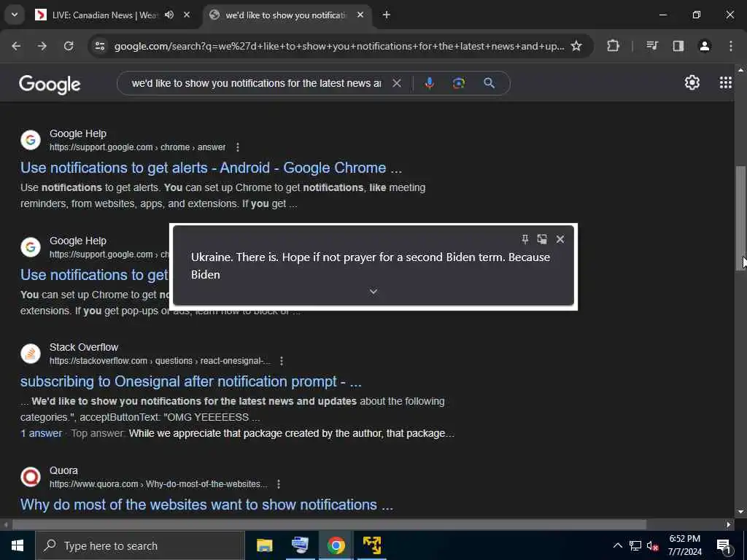Click the vertical page scrollbar thumb
Image resolution: width=747 pixels, height=560 pixels.
click(740, 217)
